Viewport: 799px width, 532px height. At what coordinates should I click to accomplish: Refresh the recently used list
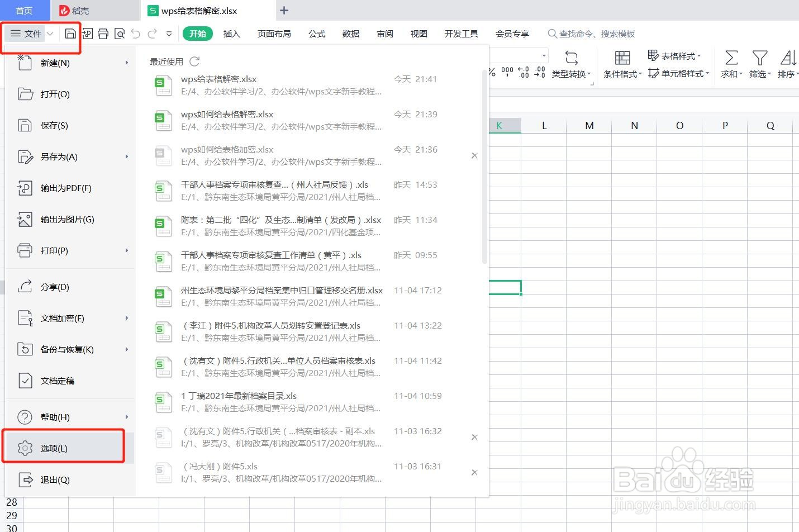click(x=194, y=61)
